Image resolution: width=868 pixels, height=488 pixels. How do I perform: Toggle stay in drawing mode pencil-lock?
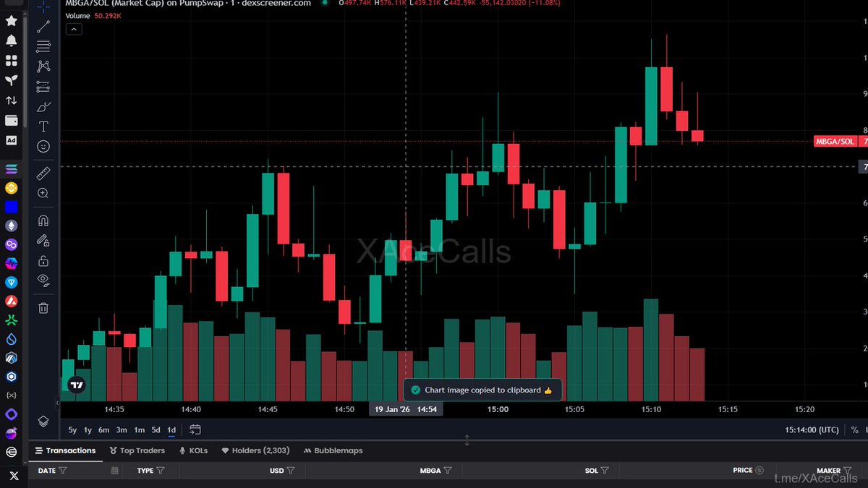click(43, 241)
